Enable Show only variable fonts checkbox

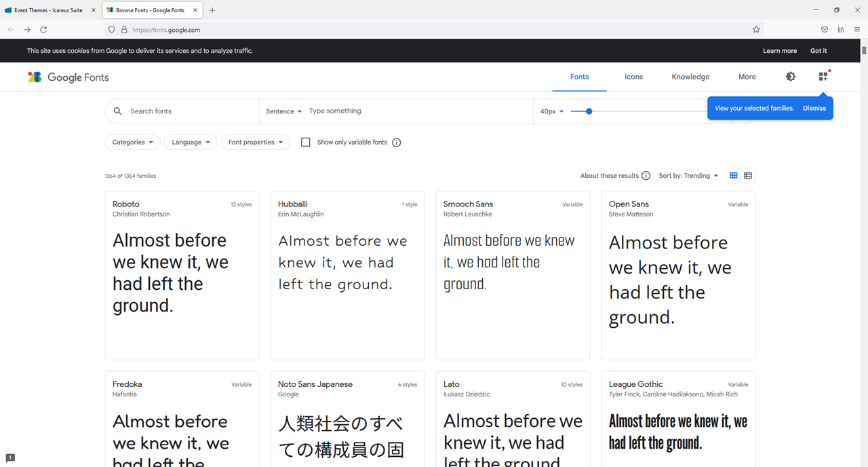(x=306, y=143)
